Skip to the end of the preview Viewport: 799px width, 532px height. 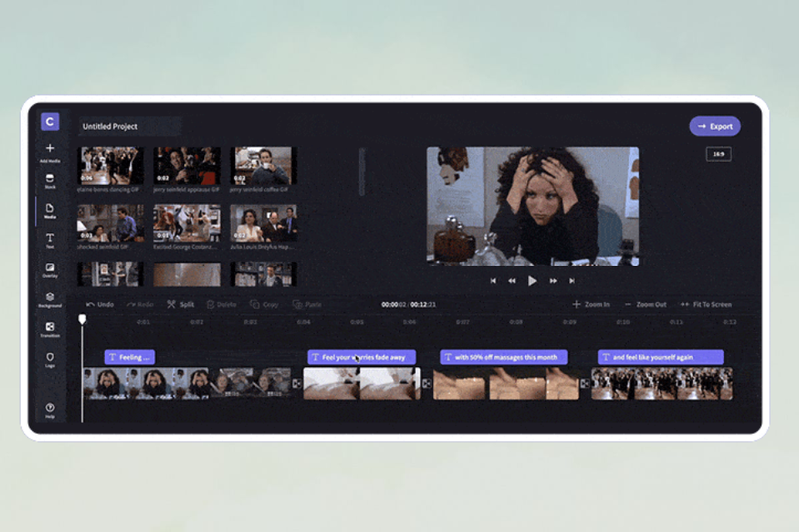pyautogui.click(x=572, y=281)
